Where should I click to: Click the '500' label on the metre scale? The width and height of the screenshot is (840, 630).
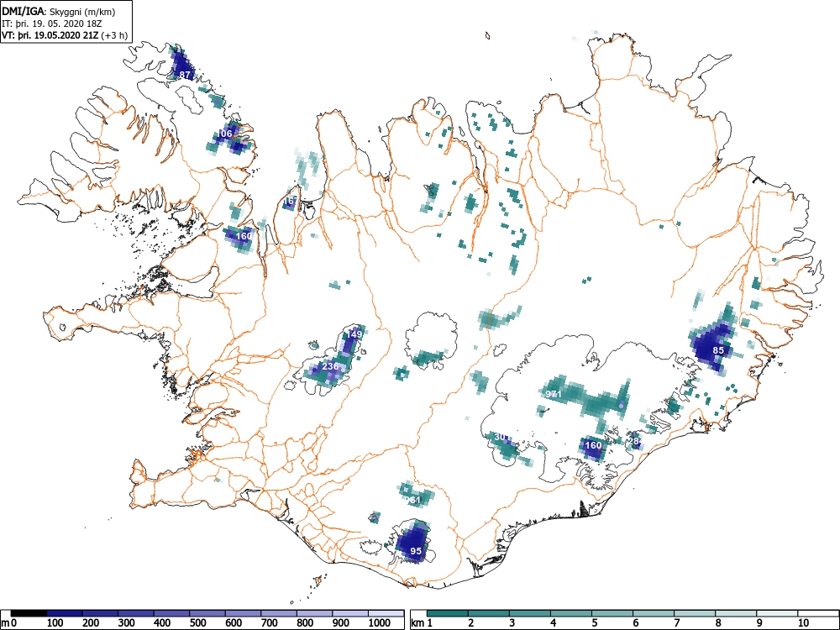point(197,622)
